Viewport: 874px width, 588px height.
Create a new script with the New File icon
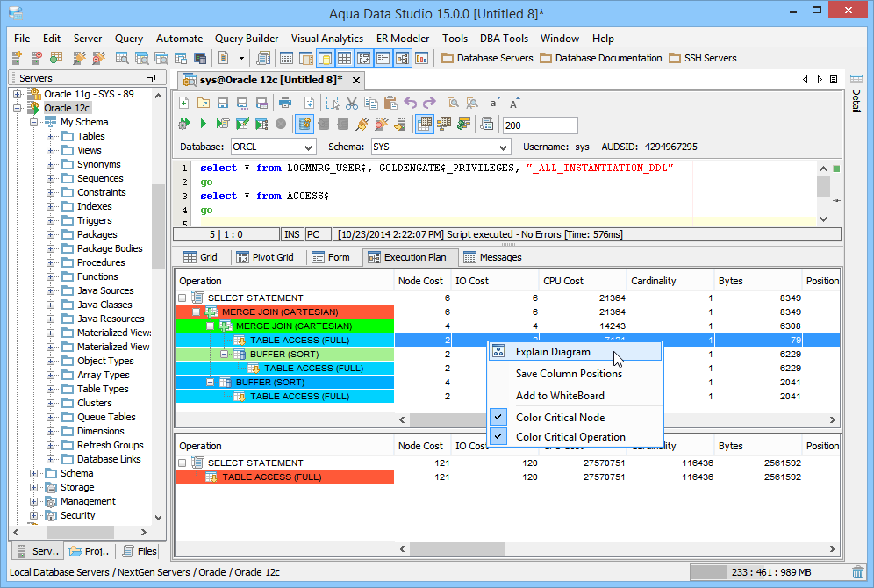point(184,103)
